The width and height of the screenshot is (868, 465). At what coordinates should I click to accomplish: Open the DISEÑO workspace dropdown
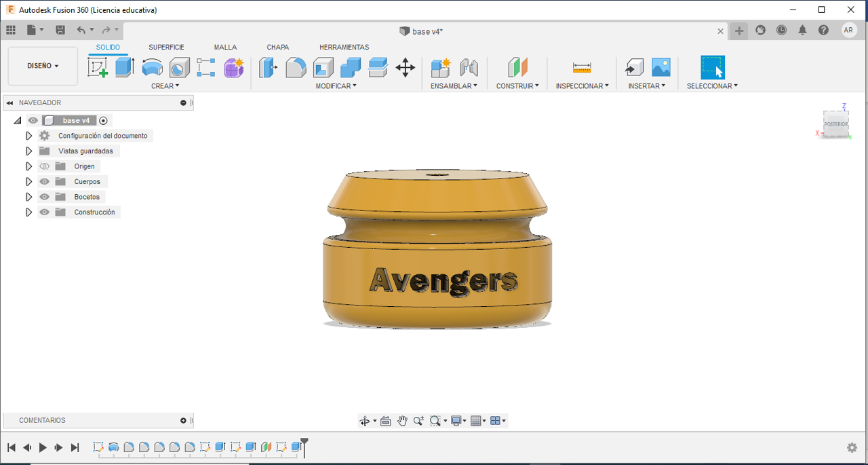point(43,66)
